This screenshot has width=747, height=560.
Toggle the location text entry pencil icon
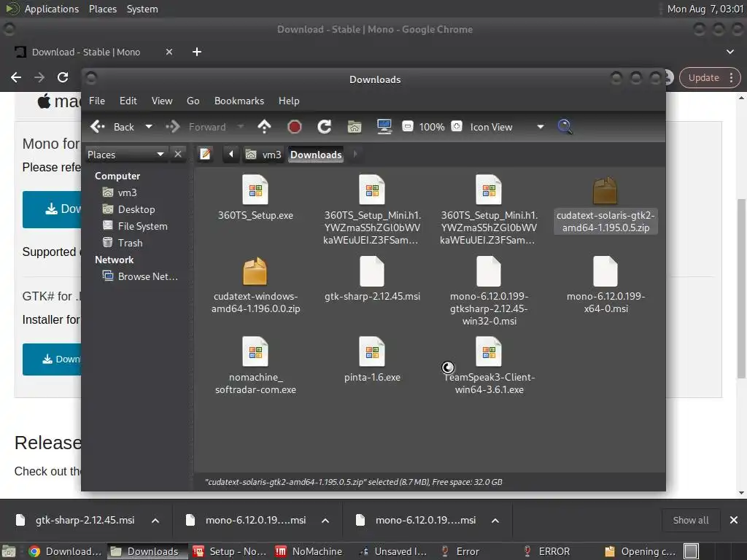205,155
